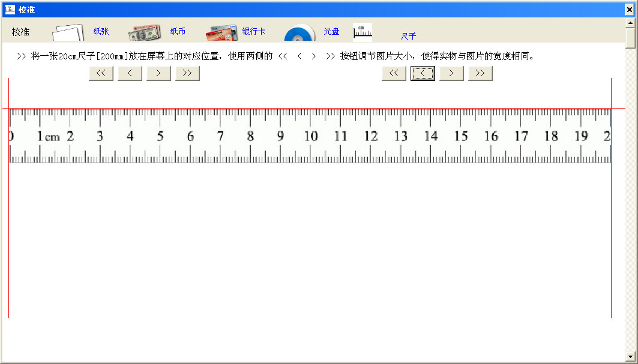Click the left >> fast enlarge button

[x=187, y=73]
